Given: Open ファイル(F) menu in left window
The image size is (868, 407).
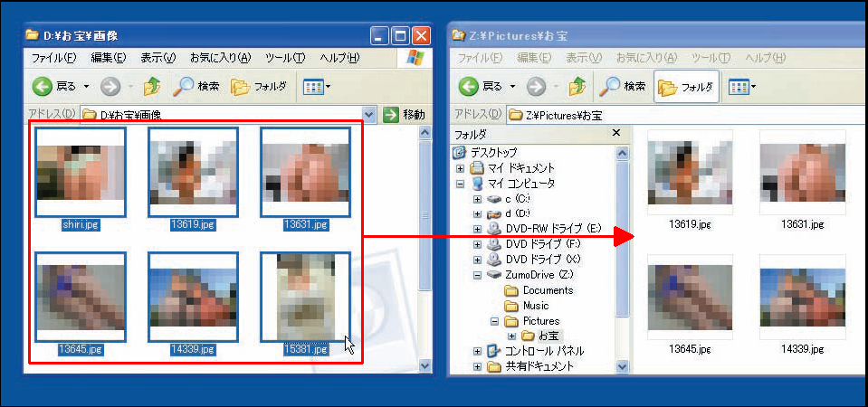Looking at the screenshot, I should [53, 58].
